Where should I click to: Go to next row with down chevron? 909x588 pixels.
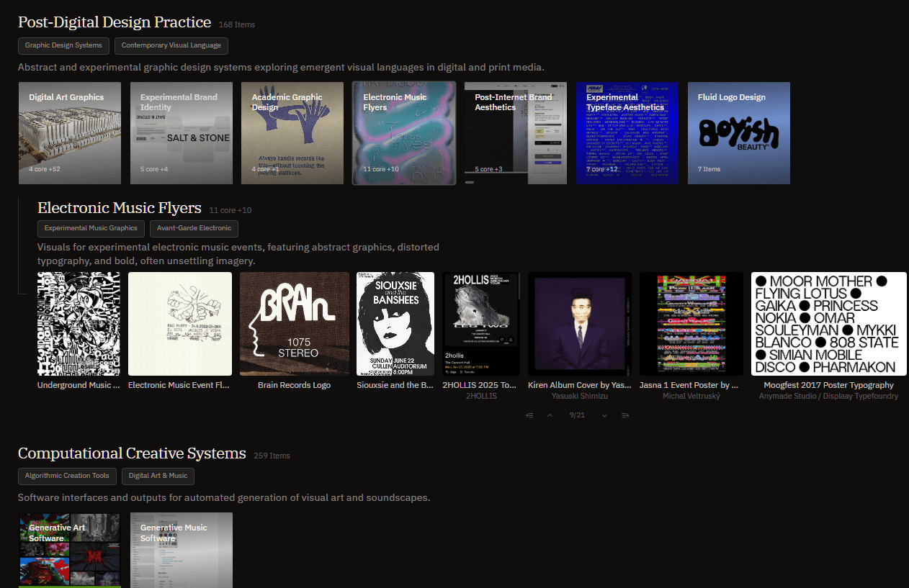click(x=604, y=415)
